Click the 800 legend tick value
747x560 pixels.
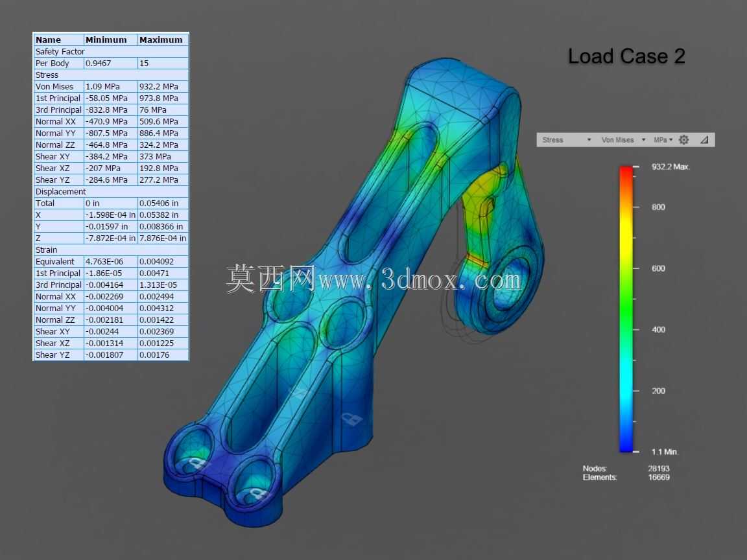click(658, 207)
